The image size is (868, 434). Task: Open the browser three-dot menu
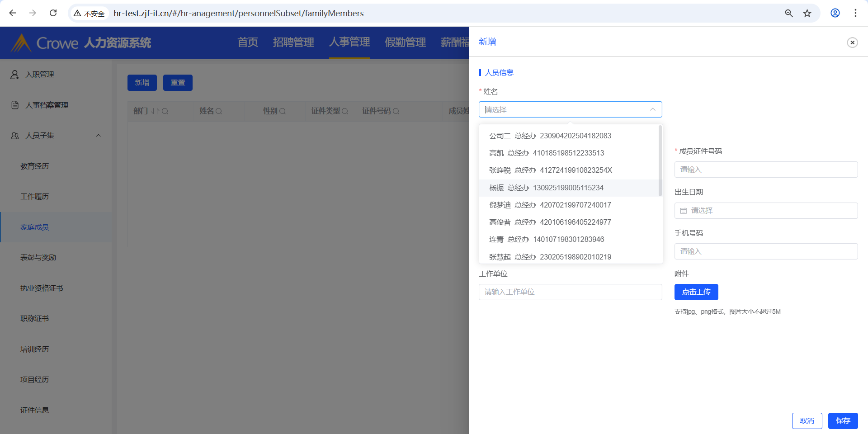(855, 13)
